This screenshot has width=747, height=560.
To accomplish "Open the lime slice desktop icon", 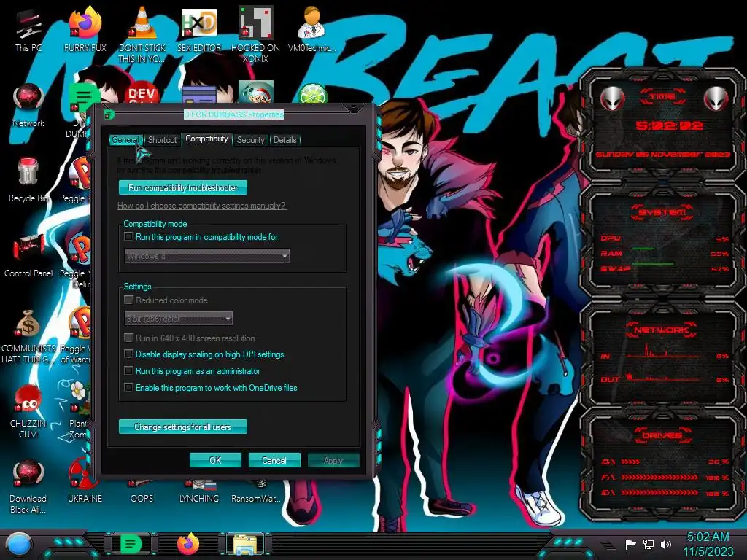I will 312,94.
